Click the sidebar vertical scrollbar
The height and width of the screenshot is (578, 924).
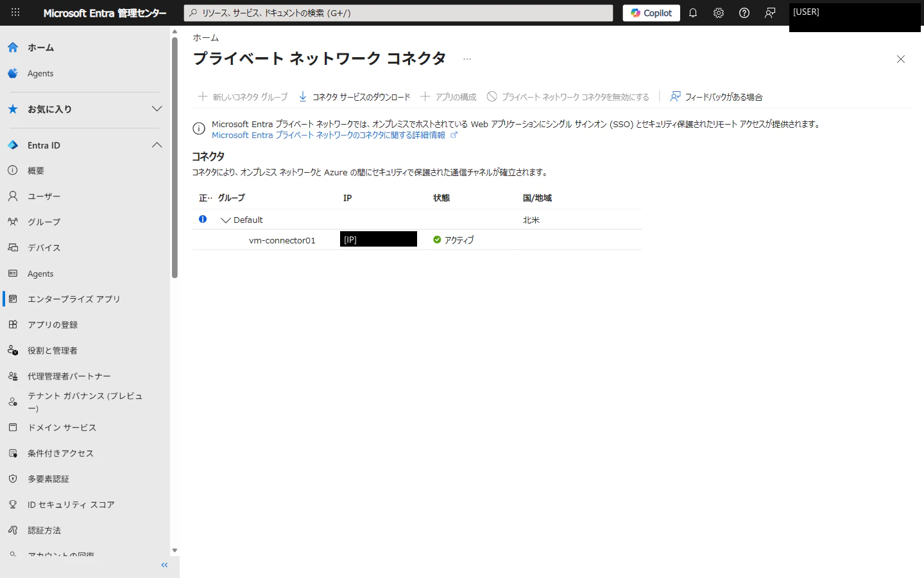click(x=175, y=158)
